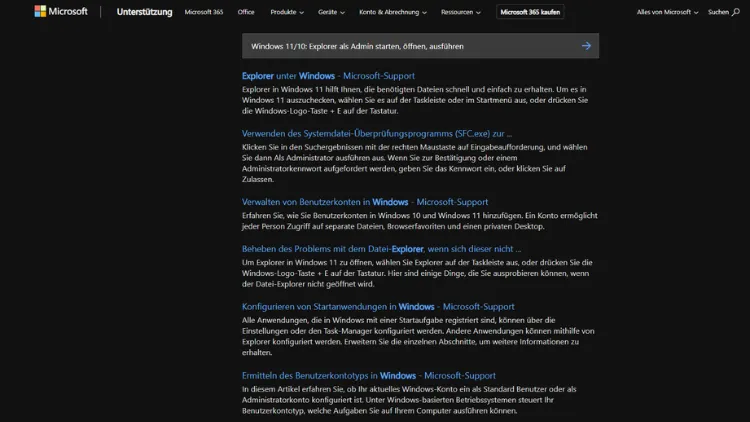Image resolution: width=750 pixels, height=422 pixels.
Task: Open the Microsoft 365 menu item
Action: click(x=204, y=12)
